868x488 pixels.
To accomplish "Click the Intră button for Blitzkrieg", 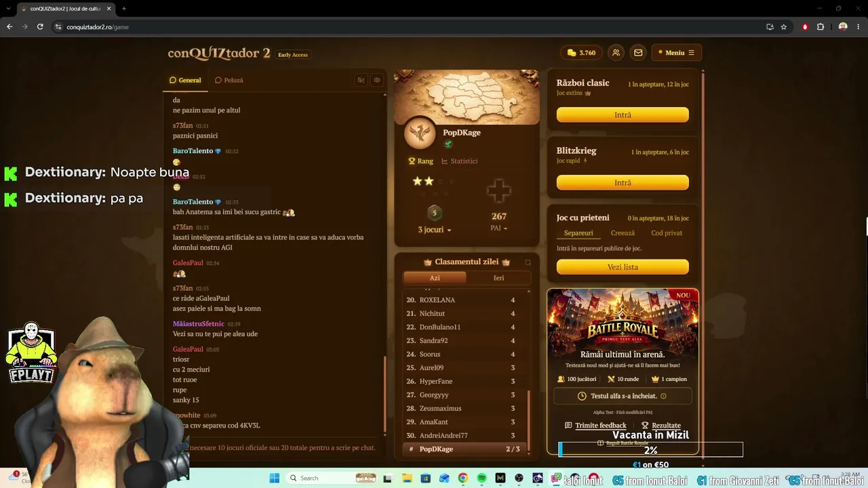I will tap(623, 182).
